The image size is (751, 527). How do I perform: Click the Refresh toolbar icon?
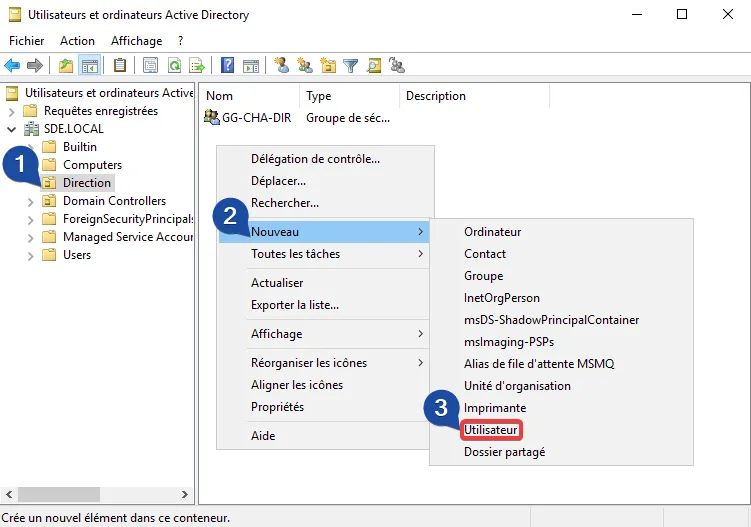(174, 66)
